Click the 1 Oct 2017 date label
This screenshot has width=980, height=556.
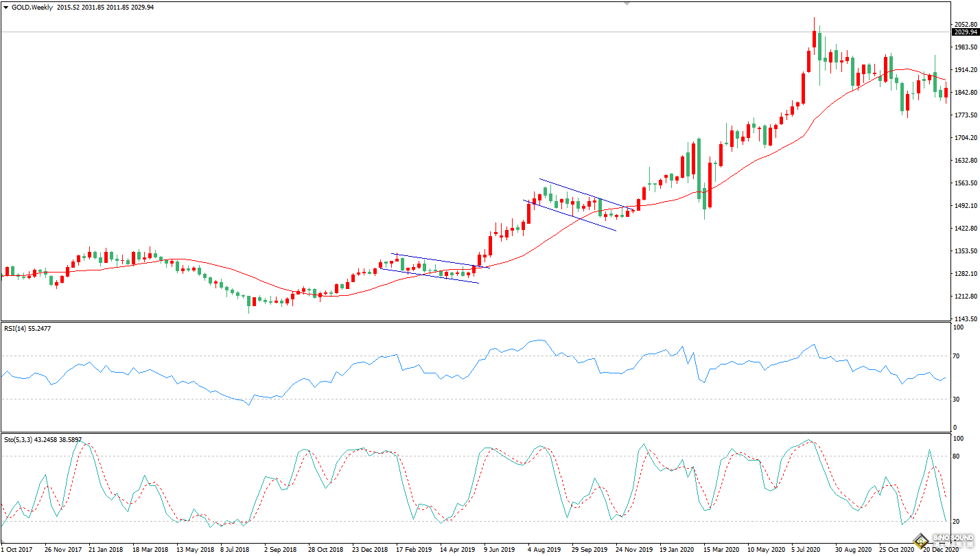[16, 550]
